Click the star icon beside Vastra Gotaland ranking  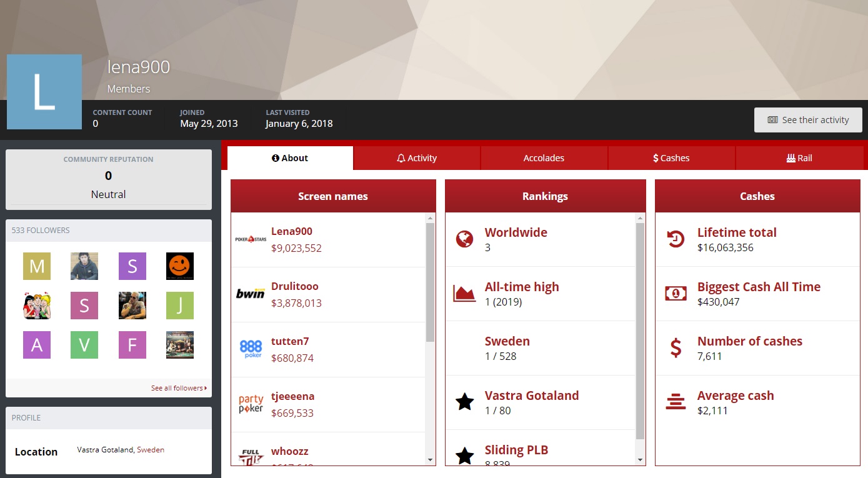coord(464,402)
